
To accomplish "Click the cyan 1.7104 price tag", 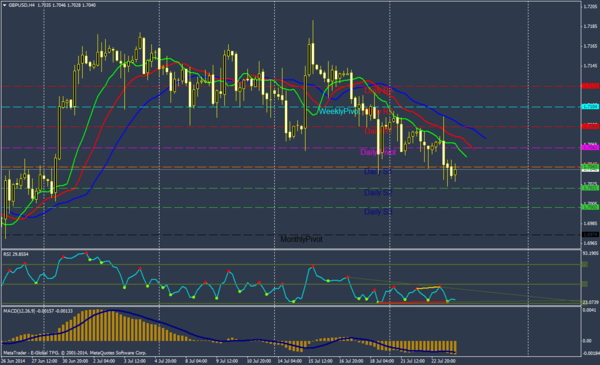I will pyautogui.click(x=590, y=106).
